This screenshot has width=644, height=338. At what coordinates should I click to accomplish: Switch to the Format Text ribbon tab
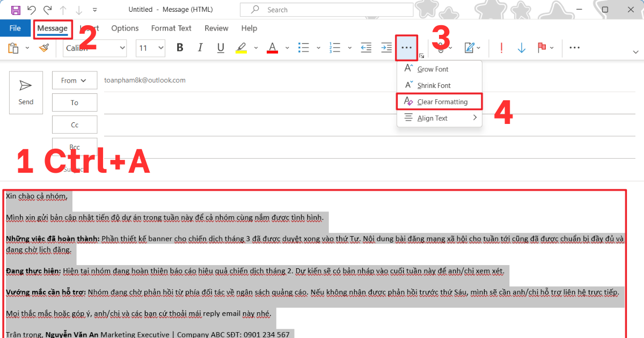171,28
